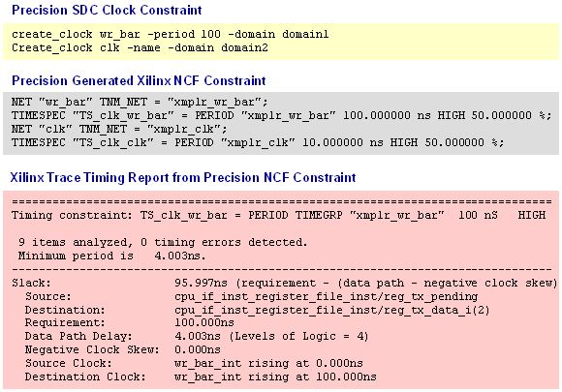Click the NET "clk" TNM_NET line
Image resolution: width=562 pixels, height=392 pixels.
point(119,129)
